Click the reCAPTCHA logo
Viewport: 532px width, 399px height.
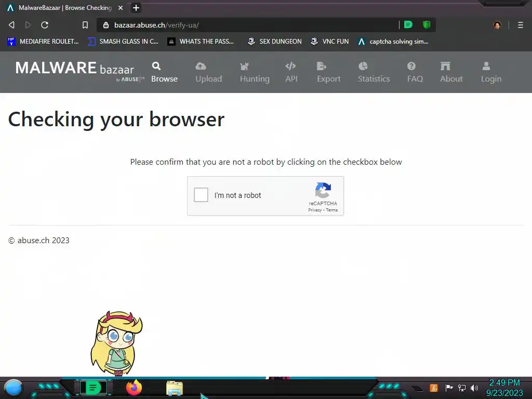pos(323,190)
